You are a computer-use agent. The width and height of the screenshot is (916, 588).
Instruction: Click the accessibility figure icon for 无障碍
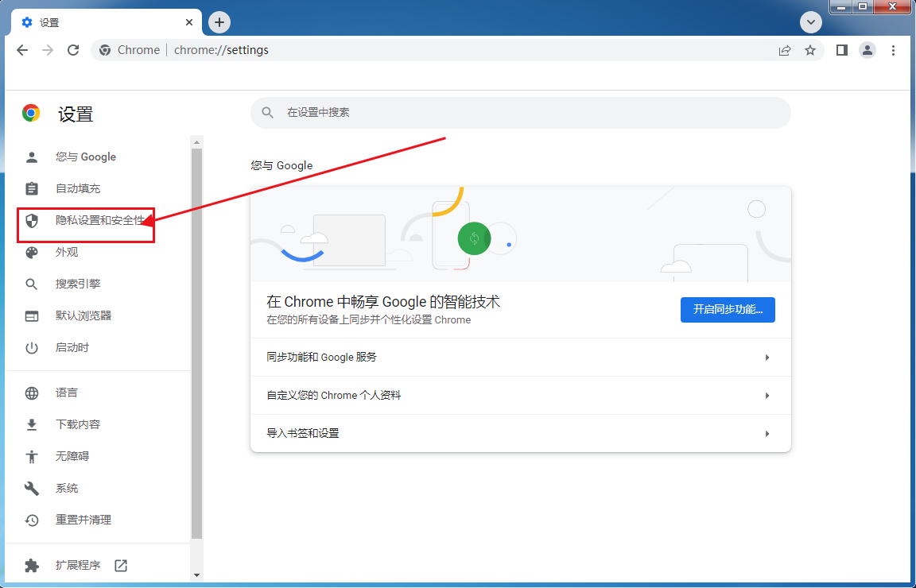click(x=32, y=456)
